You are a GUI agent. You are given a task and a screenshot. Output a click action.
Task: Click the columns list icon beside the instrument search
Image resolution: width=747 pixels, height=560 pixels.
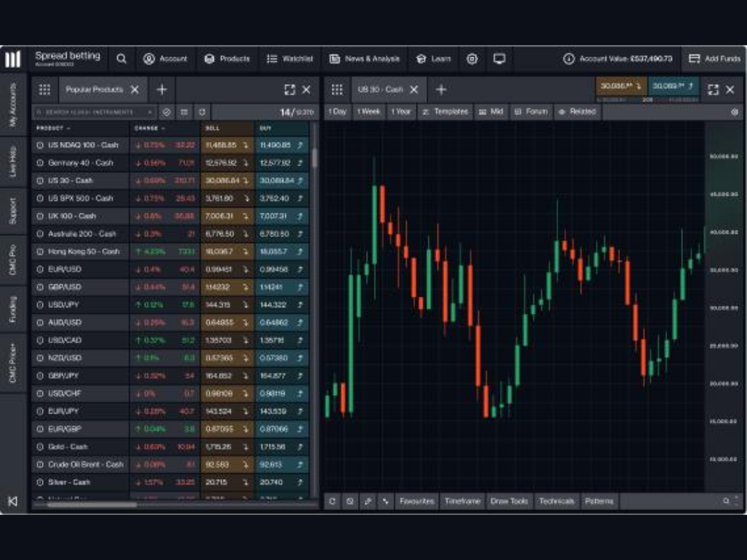point(184,112)
